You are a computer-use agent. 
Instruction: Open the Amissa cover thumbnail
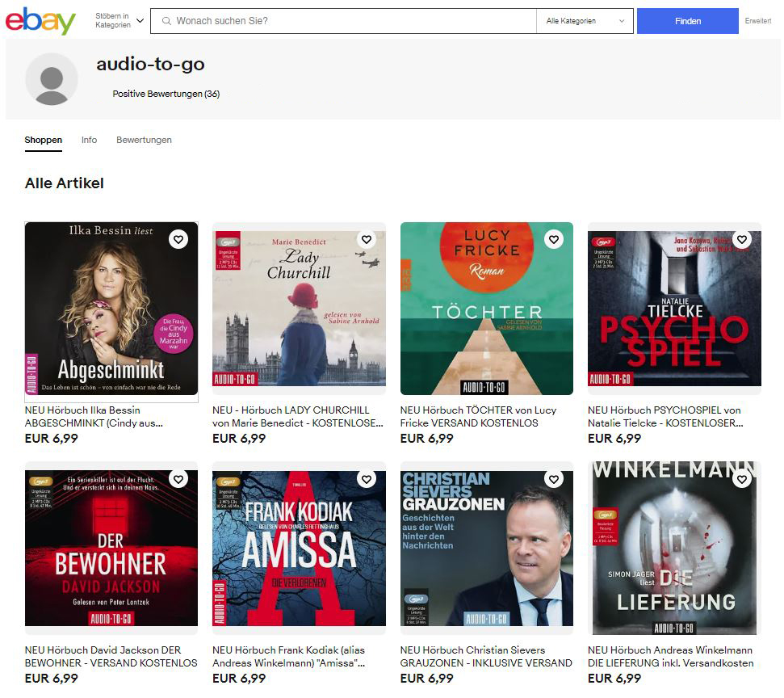(299, 549)
